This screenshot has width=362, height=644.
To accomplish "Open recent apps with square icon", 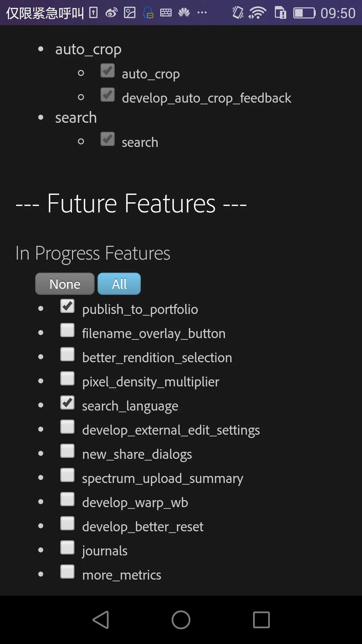I will tap(261, 620).
